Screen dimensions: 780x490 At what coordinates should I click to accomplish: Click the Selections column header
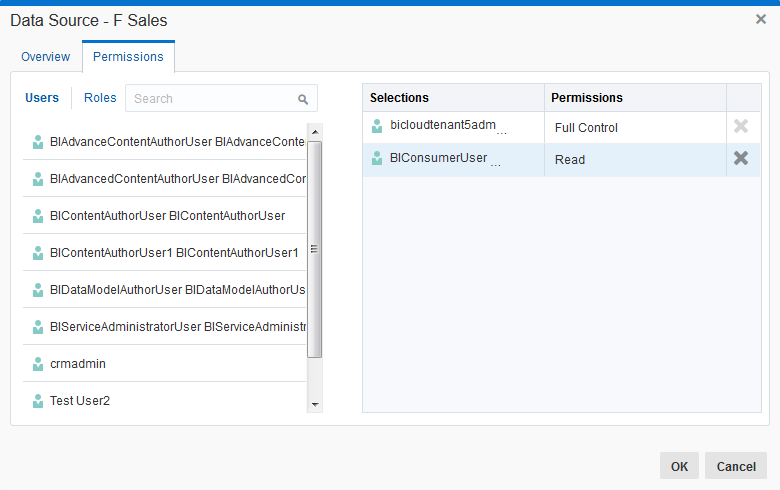point(453,98)
